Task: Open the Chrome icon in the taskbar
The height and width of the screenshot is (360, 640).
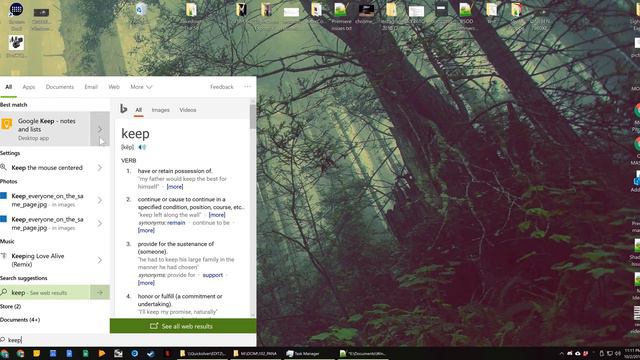Action: pyautogui.click(x=20, y=353)
